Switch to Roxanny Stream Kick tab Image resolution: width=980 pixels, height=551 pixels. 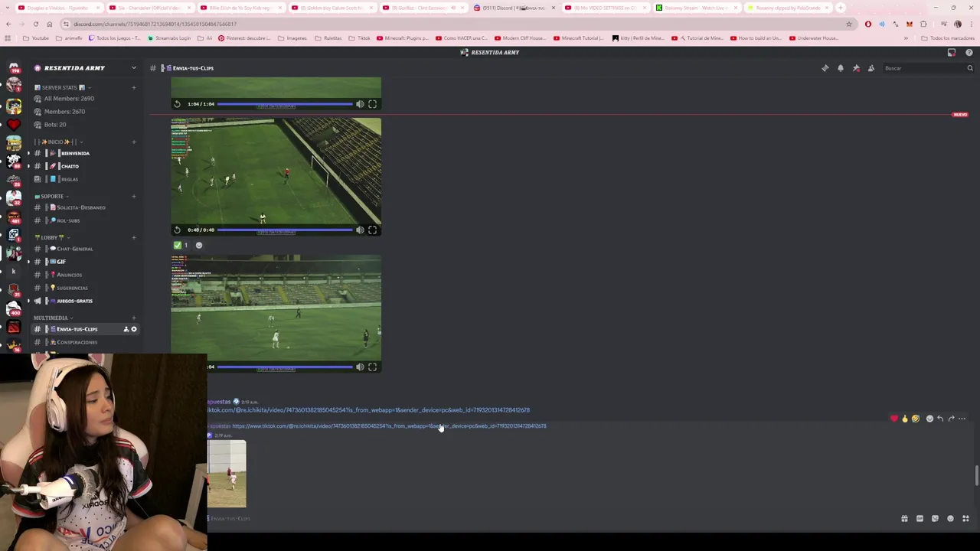[696, 8]
